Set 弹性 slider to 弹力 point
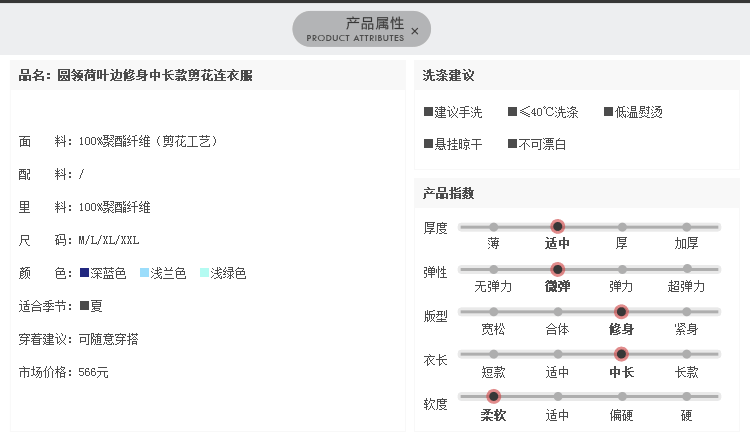Screen dimensions: 750x441 pos(622,269)
